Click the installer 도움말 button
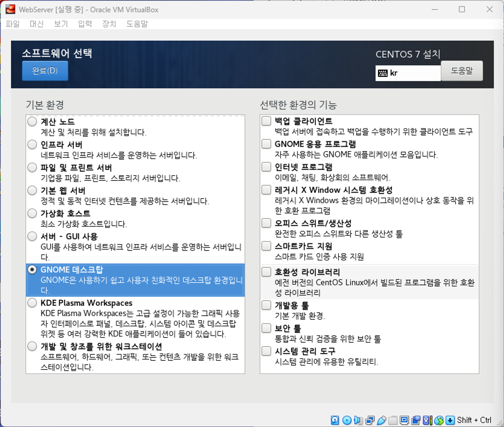The image size is (504, 427). point(462,71)
